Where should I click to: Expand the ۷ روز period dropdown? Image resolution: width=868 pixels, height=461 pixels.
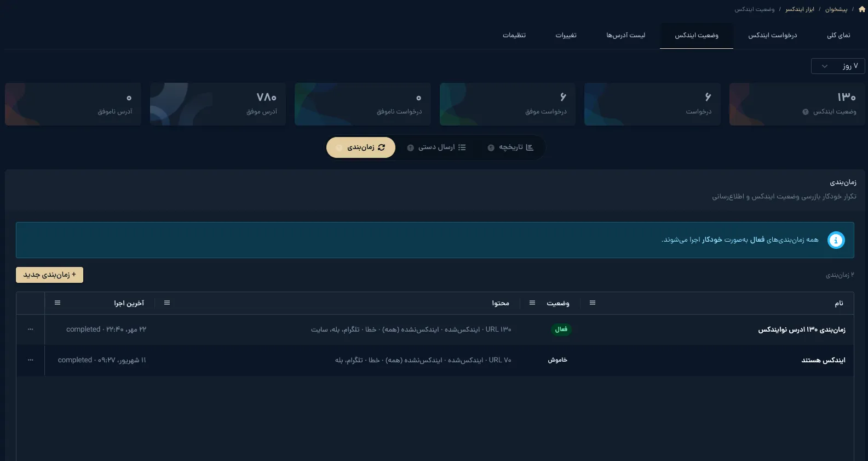point(838,66)
